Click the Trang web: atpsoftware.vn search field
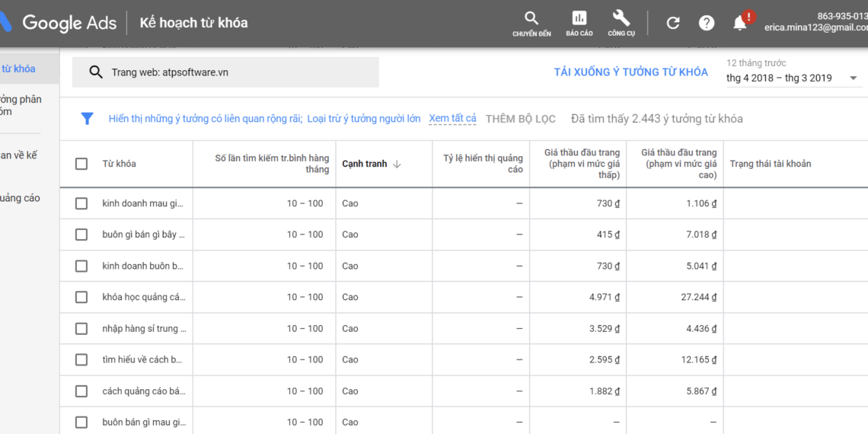 [x=225, y=72]
